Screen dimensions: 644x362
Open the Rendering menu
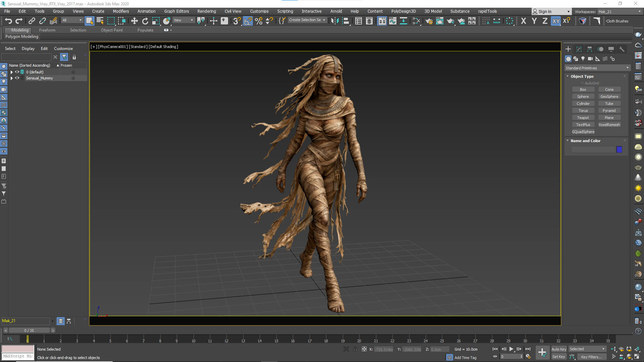[x=207, y=11]
